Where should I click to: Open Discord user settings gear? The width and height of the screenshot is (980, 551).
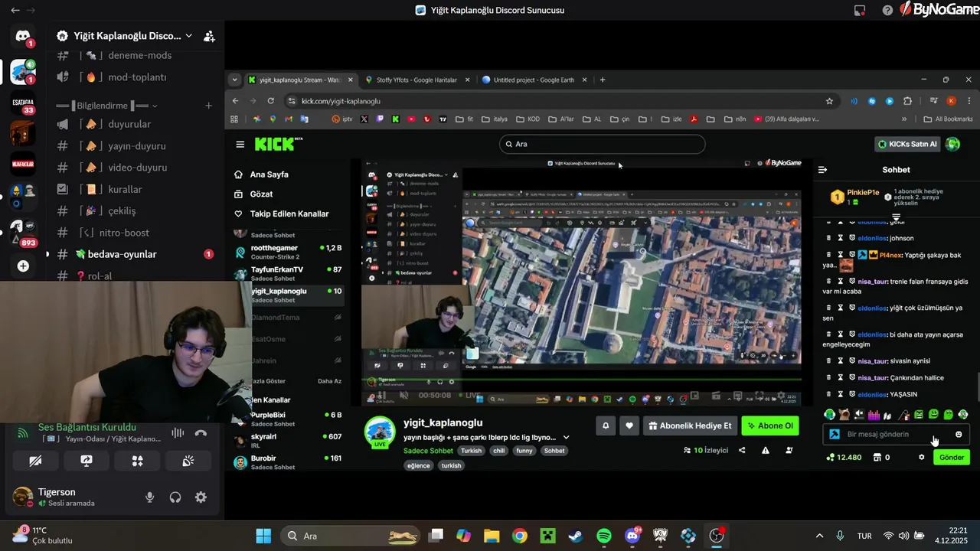click(x=201, y=497)
